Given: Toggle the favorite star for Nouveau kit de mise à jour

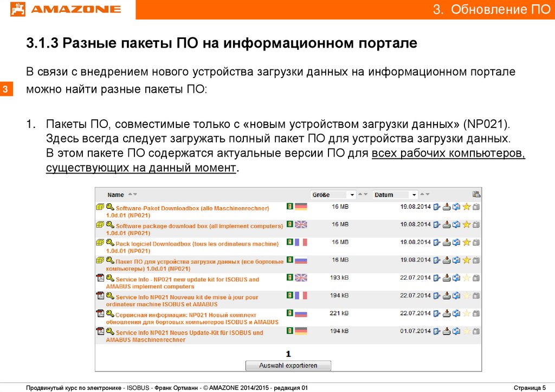Looking at the screenshot, I should coord(467,295).
